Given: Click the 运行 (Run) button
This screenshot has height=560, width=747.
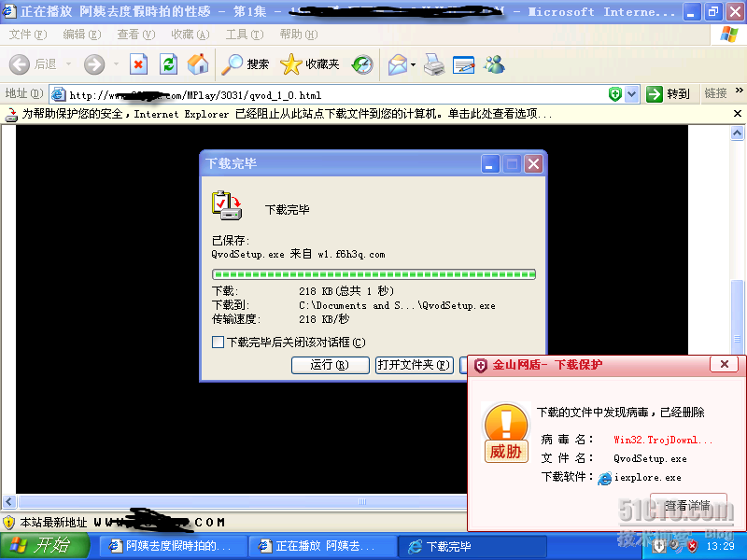Looking at the screenshot, I should pos(331,365).
